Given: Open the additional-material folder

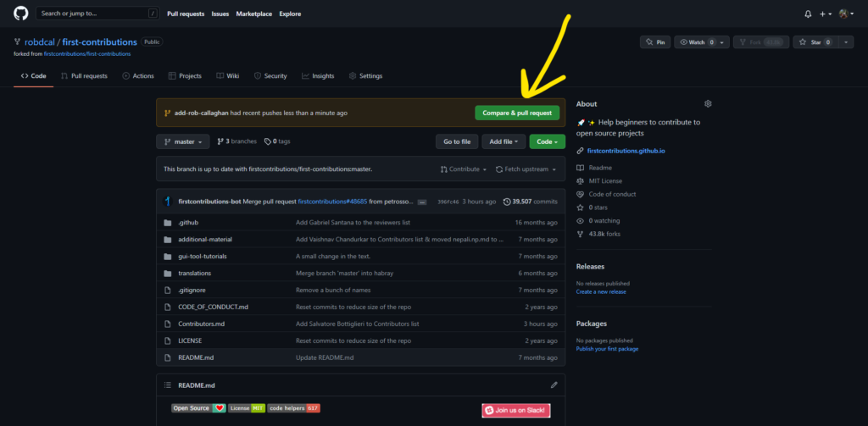Looking at the screenshot, I should point(205,240).
